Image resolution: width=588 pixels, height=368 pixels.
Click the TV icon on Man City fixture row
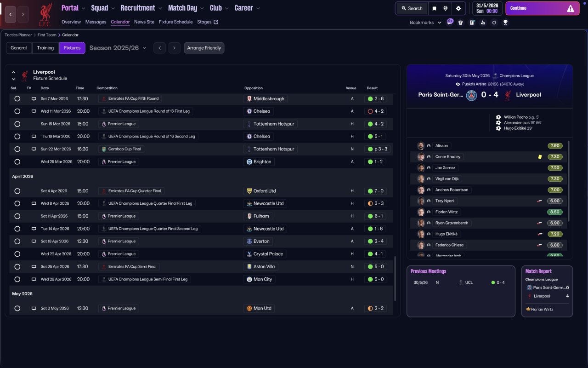(x=34, y=279)
